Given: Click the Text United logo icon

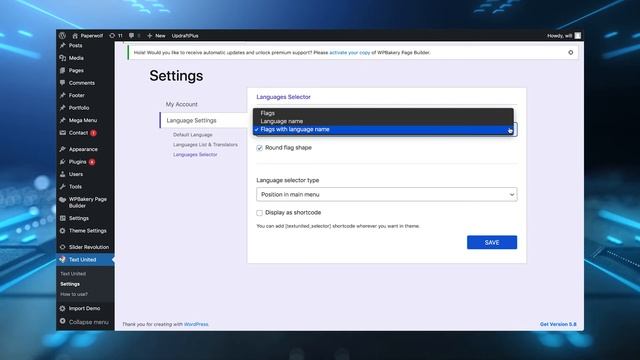Looking at the screenshot, I should pyautogui.click(x=62, y=259).
